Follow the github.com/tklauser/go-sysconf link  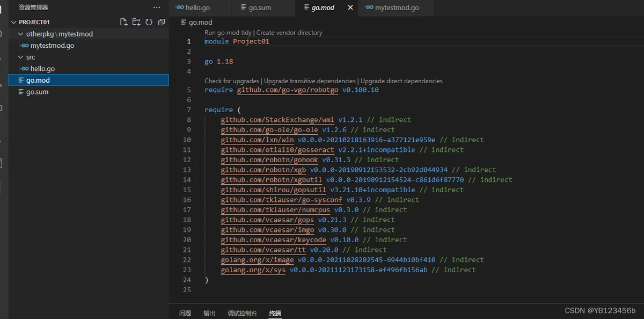[282, 200]
